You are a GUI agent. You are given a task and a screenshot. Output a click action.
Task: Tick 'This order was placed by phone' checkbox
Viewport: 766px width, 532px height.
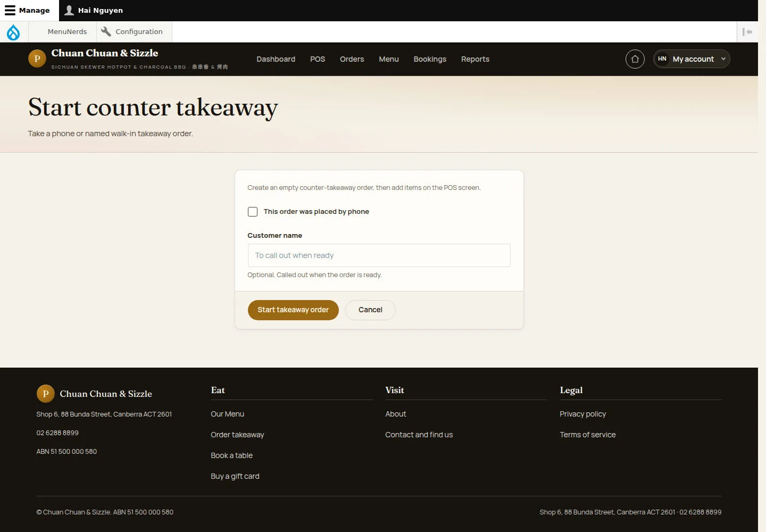tap(253, 212)
